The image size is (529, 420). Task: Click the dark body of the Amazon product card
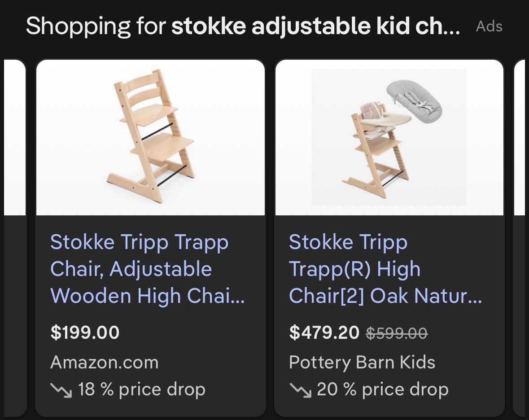(x=150, y=315)
